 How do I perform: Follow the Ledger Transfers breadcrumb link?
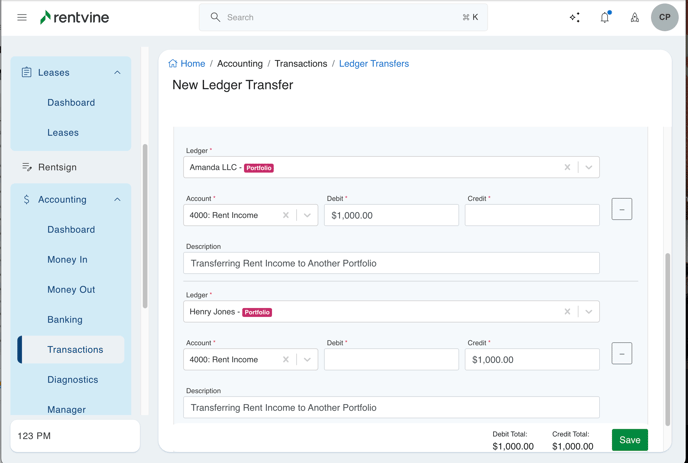(373, 64)
